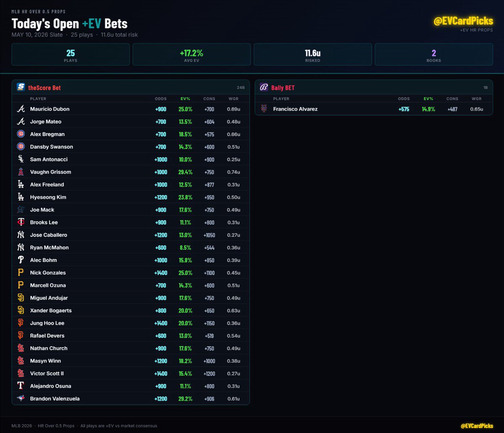The width and height of the screenshot is (504, 433).
Task: Click the White Sox logo beside Sam Antonacci
Action: pyautogui.click(x=21, y=159)
